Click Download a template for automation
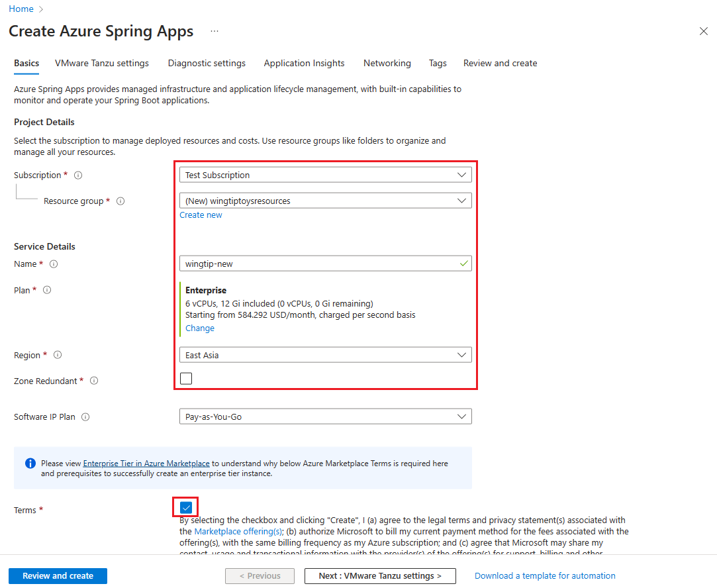 pos(545,575)
